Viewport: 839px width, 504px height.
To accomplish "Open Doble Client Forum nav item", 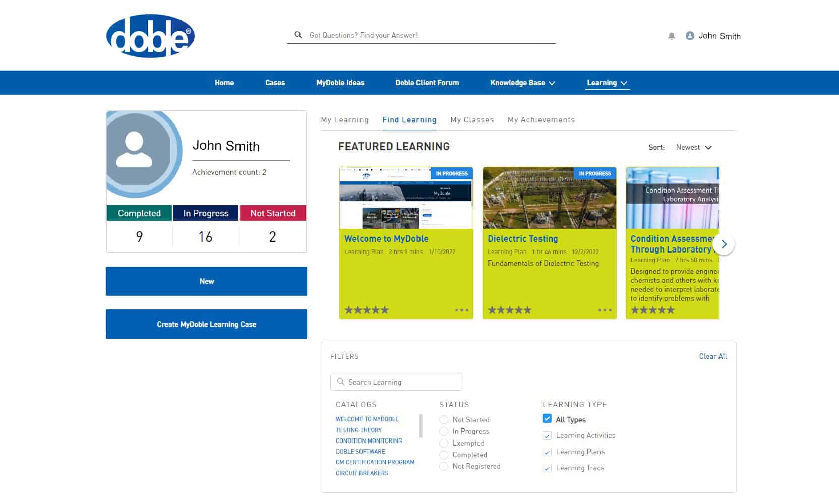I will point(427,83).
